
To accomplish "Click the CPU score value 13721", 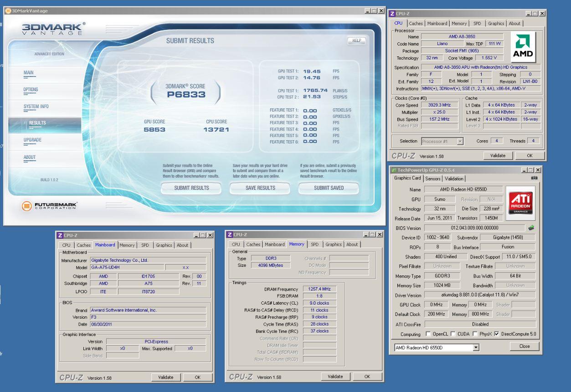I will (x=216, y=130).
